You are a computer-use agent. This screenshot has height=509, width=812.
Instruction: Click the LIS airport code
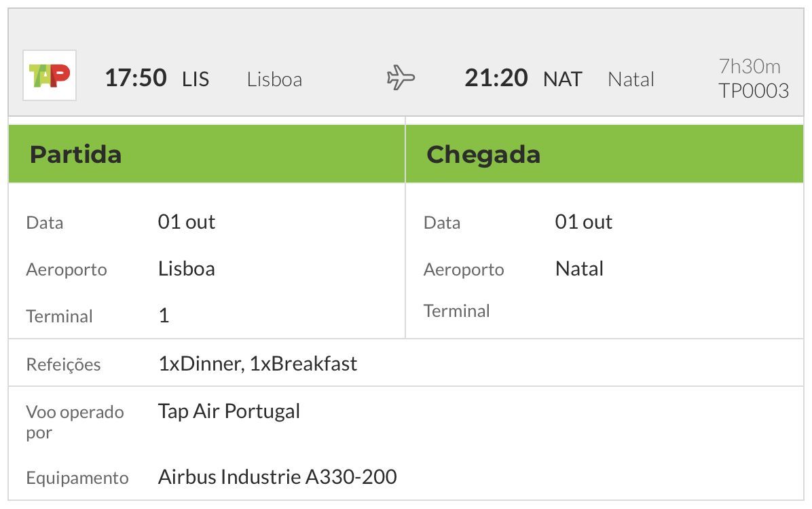tap(196, 79)
